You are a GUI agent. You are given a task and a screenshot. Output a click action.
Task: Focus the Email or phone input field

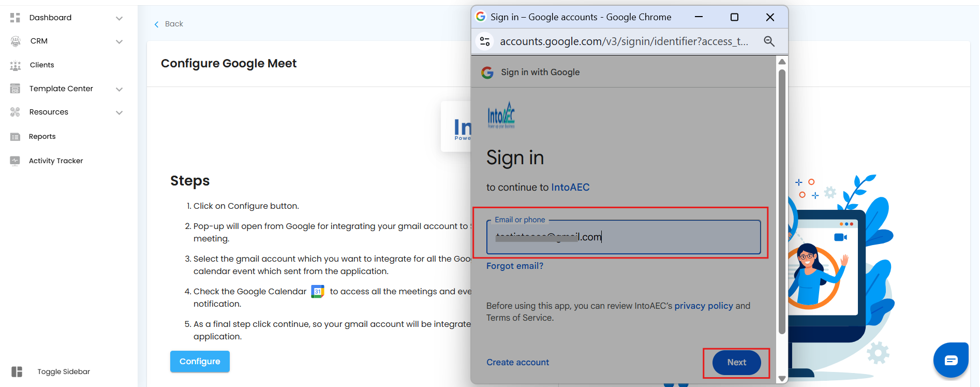pyautogui.click(x=623, y=237)
